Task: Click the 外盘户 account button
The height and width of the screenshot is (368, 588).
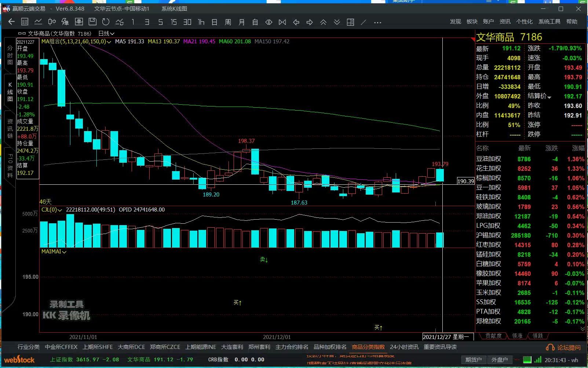Action: (500, 360)
